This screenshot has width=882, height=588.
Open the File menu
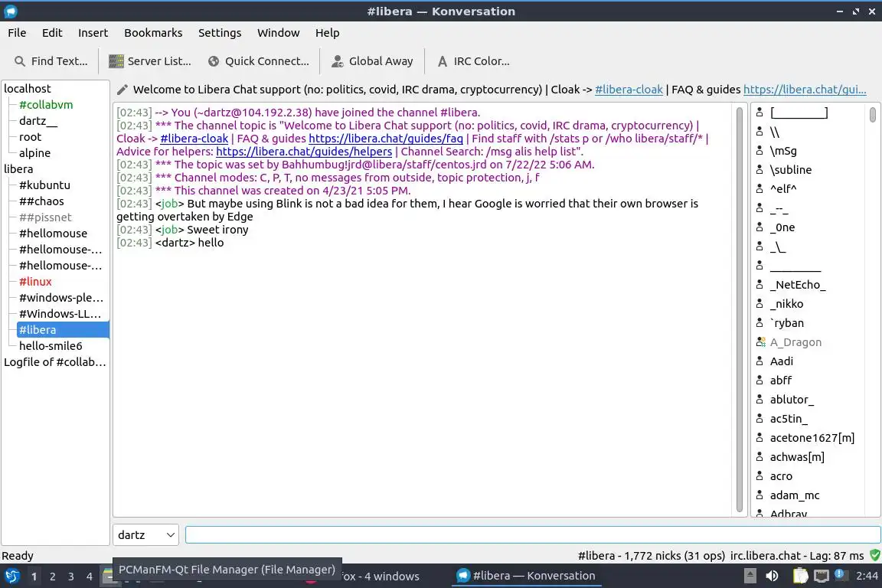(17, 33)
